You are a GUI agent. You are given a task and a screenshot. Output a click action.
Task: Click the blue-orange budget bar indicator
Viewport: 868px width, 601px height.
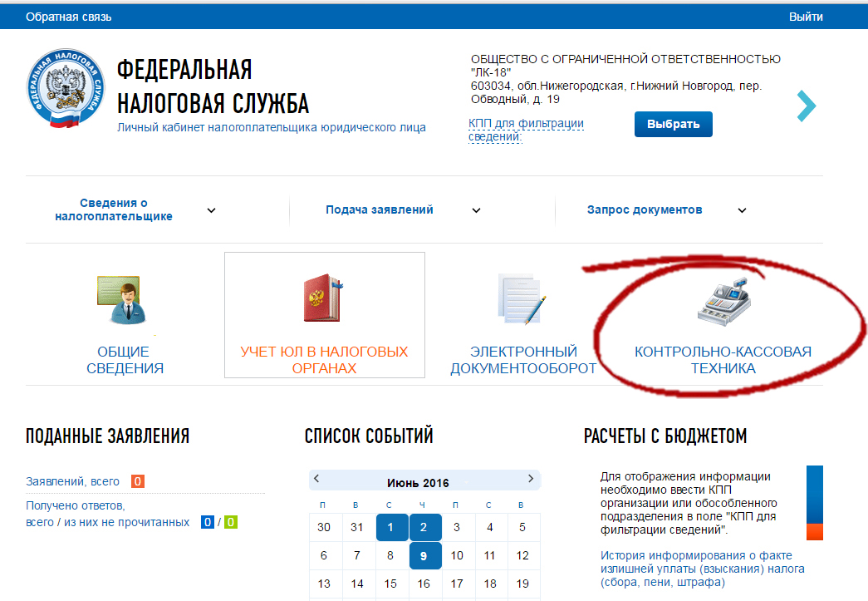[x=814, y=502]
